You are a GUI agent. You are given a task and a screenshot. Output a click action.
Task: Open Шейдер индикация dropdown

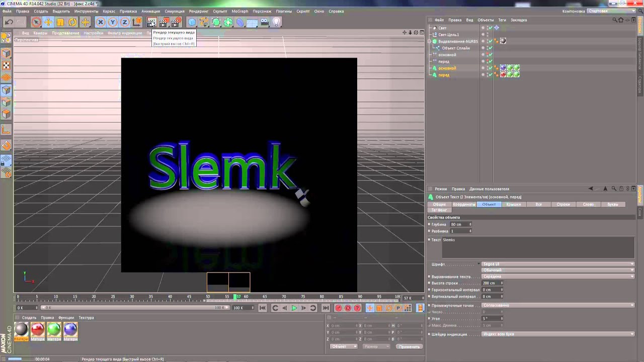(x=558, y=334)
